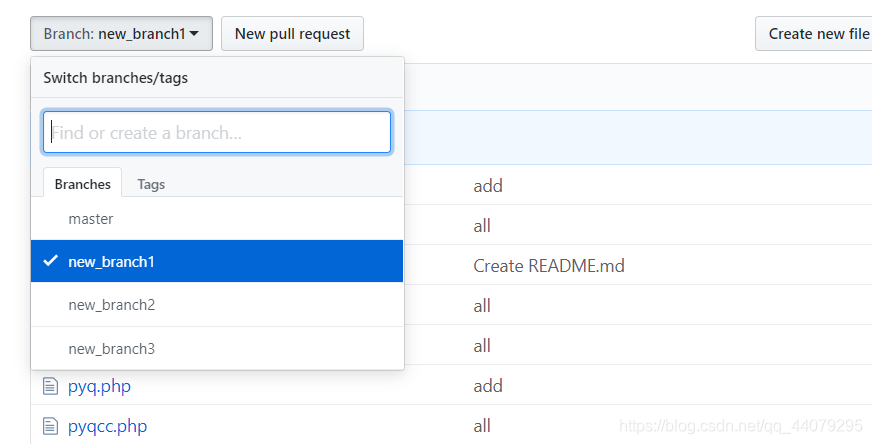Click the all commit message just above Create README.md
The height and width of the screenshot is (444, 872).
click(482, 226)
